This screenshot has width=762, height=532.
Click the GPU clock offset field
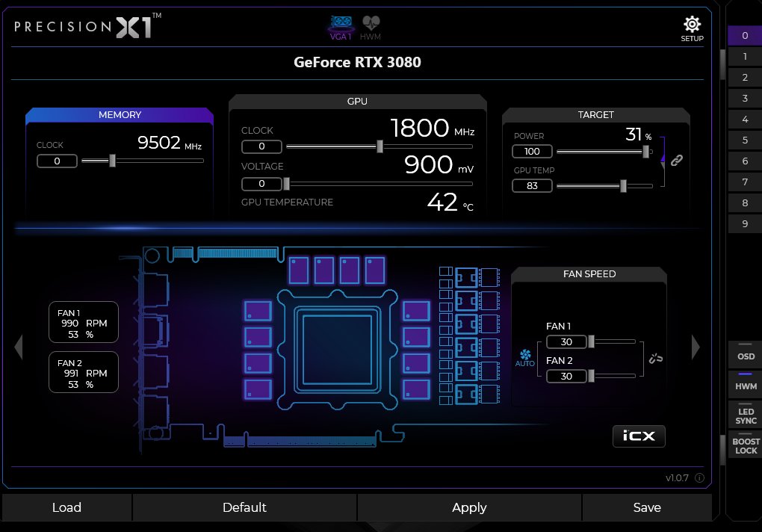261,146
